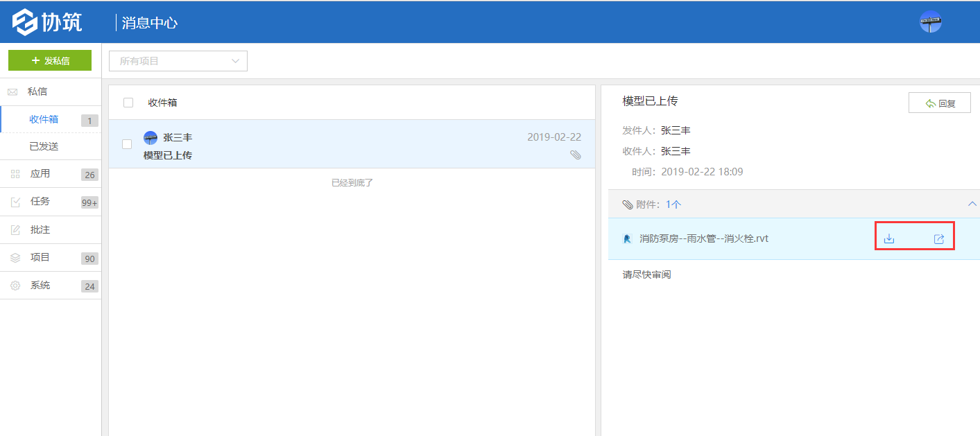Click the 回复 reply button

tap(939, 102)
